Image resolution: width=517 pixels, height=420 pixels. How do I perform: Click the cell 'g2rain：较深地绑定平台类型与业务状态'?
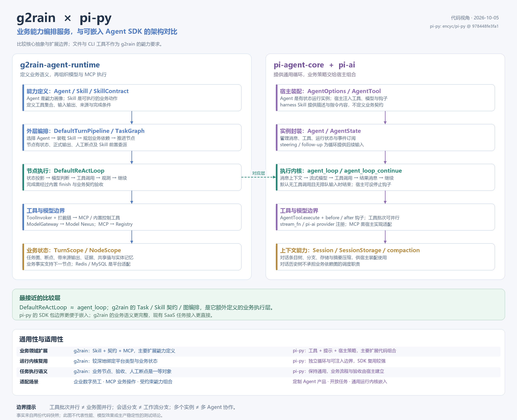click(x=116, y=361)
